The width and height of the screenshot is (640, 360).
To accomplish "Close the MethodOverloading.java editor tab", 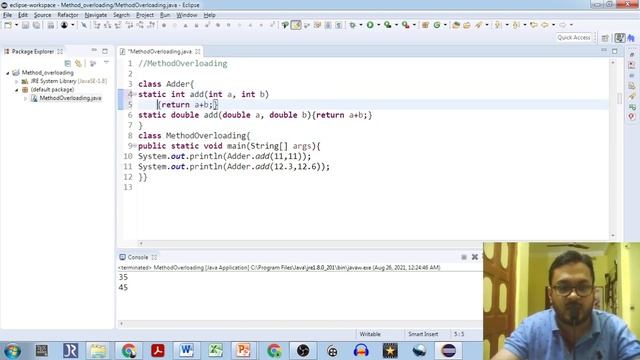I will pyautogui.click(x=198, y=51).
